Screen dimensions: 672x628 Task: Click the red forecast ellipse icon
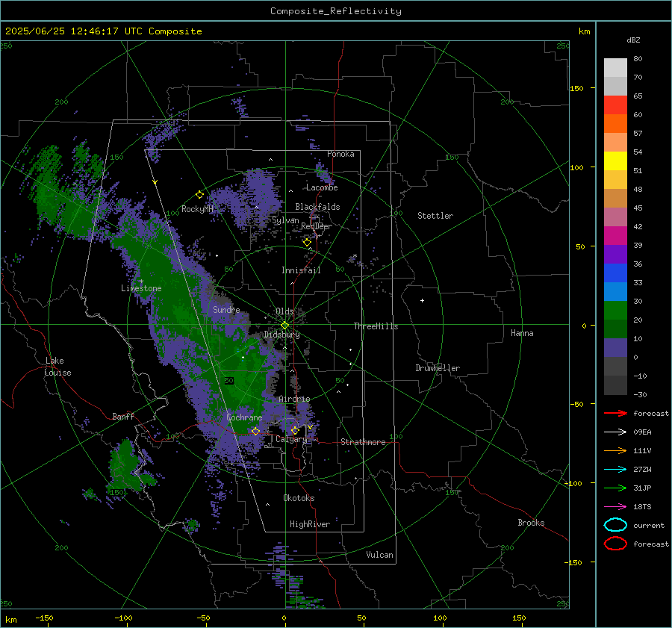click(x=615, y=544)
